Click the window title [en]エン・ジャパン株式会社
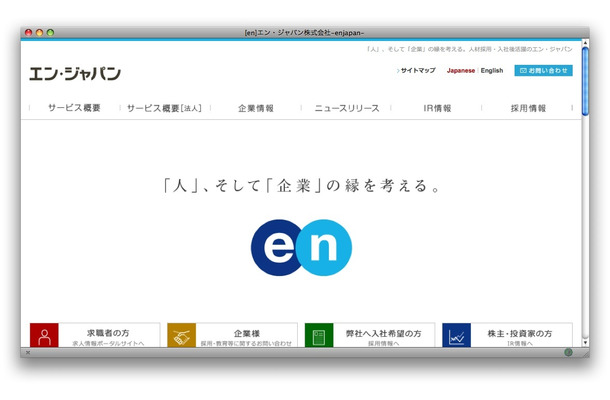Image resolution: width=610 pixels, height=400 pixels. 304,33
